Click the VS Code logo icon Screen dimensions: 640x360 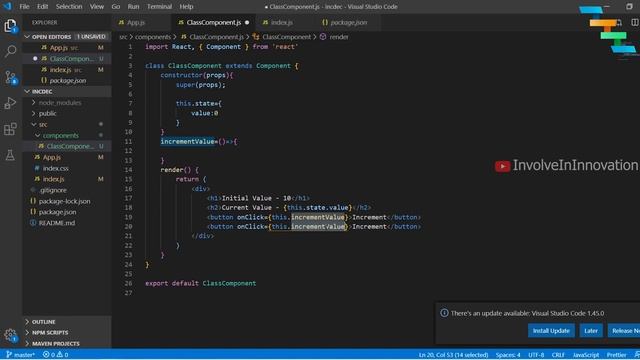(7, 6)
